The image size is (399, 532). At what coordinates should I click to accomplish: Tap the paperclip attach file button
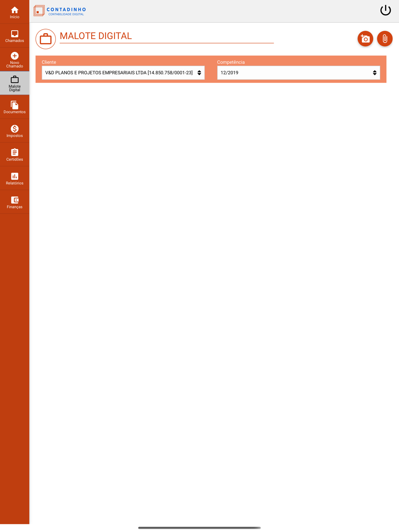(385, 39)
